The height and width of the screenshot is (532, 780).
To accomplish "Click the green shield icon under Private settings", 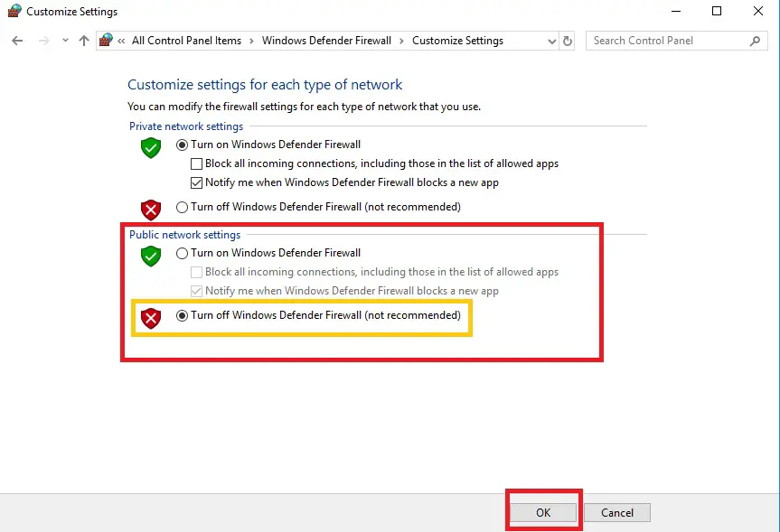I will pos(151,147).
